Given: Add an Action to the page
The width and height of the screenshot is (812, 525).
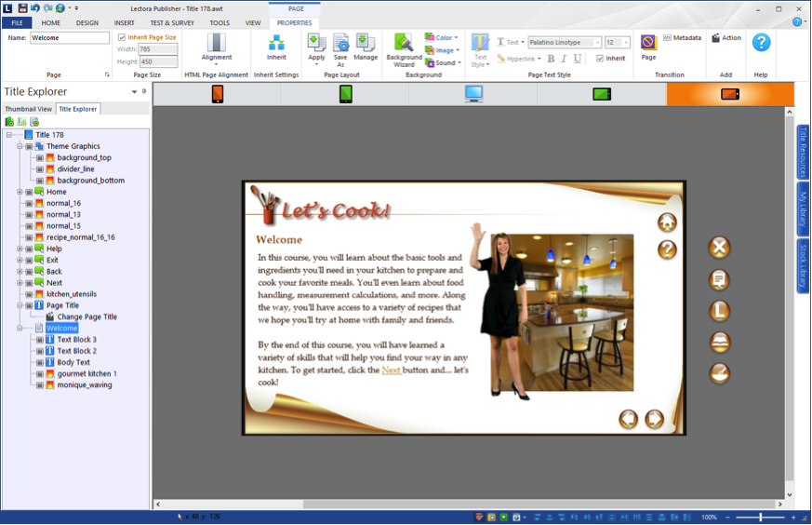Looking at the screenshot, I should pyautogui.click(x=726, y=38).
